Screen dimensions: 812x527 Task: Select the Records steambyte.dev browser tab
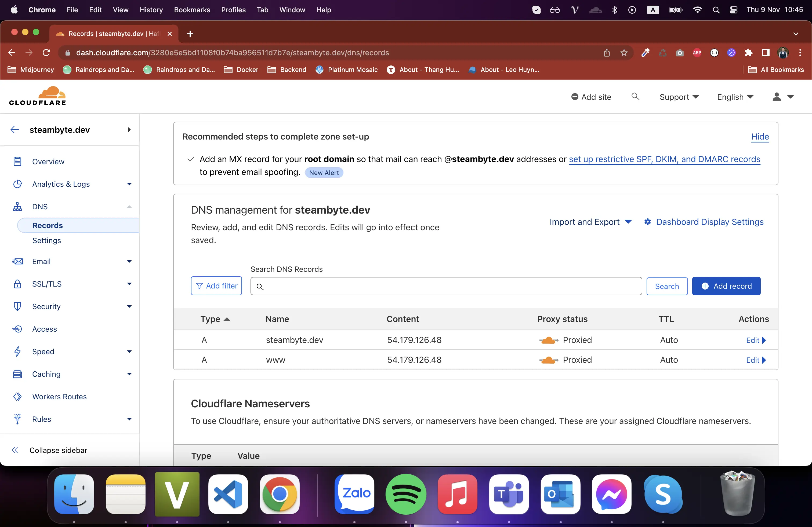(x=114, y=33)
